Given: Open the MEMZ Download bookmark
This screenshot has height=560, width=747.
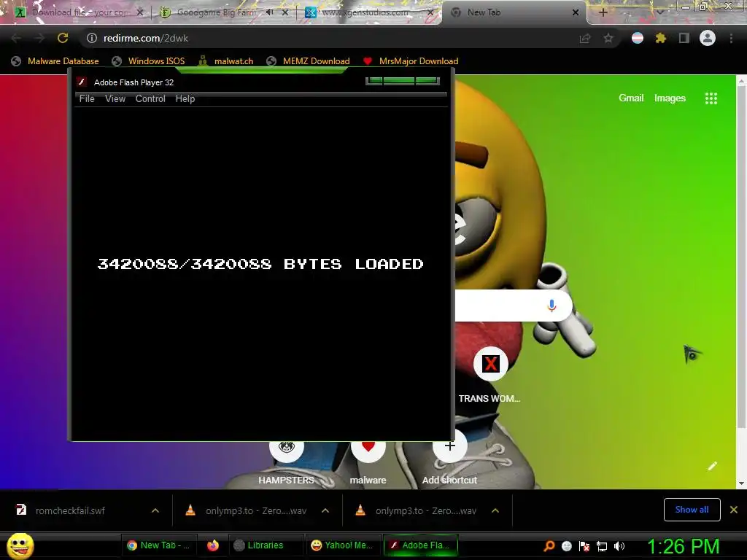Looking at the screenshot, I should click(x=309, y=61).
